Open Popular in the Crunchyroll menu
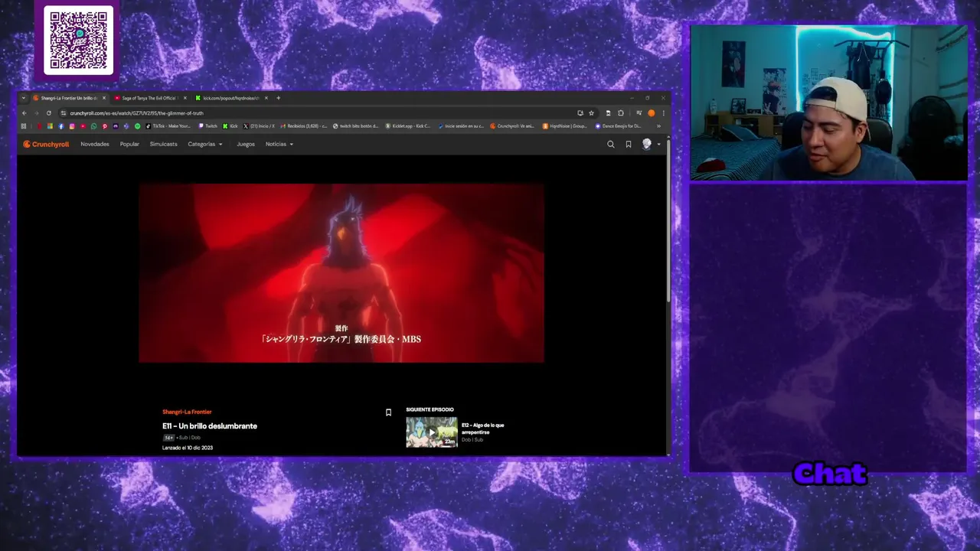 [x=129, y=144]
